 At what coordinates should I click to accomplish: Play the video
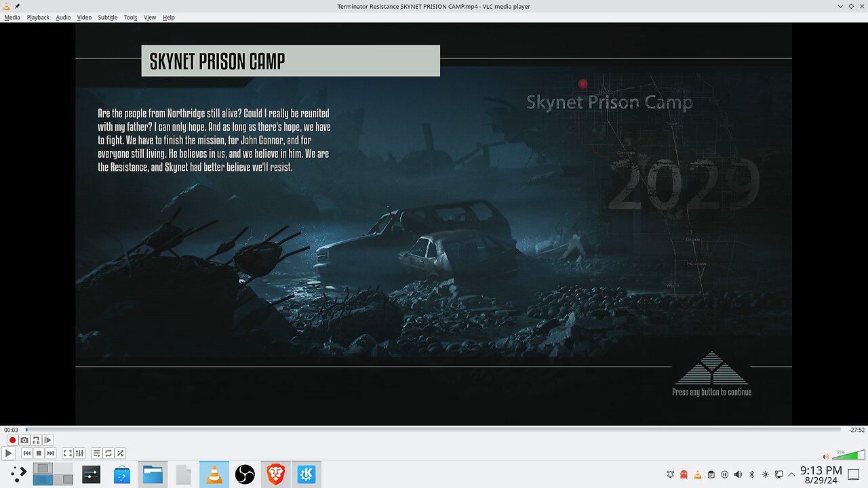(9, 453)
